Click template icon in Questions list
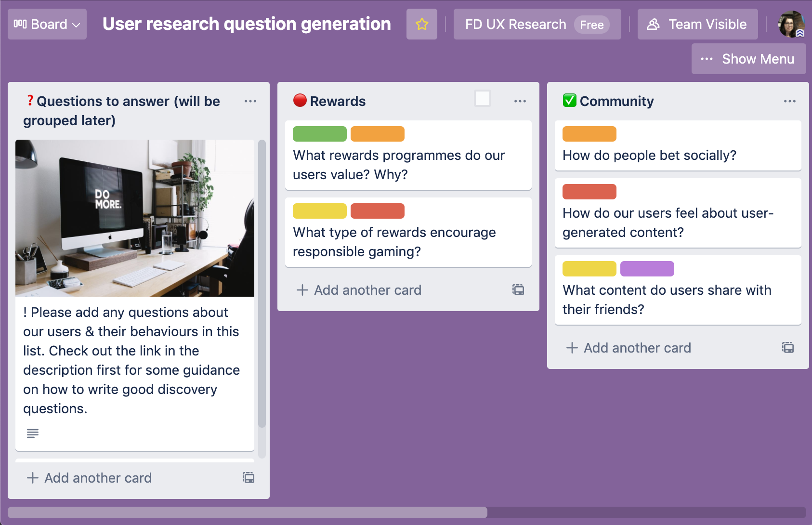The width and height of the screenshot is (812, 525). (248, 478)
